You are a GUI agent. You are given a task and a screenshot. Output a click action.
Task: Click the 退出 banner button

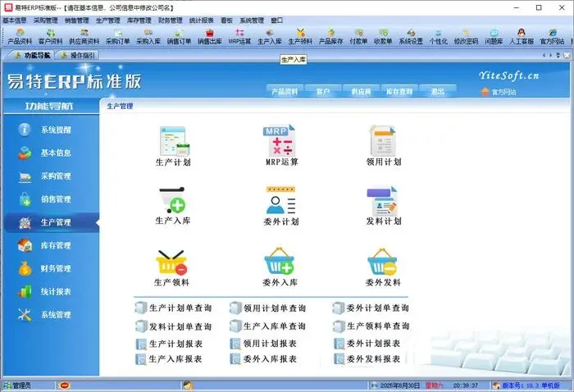pos(437,91)
